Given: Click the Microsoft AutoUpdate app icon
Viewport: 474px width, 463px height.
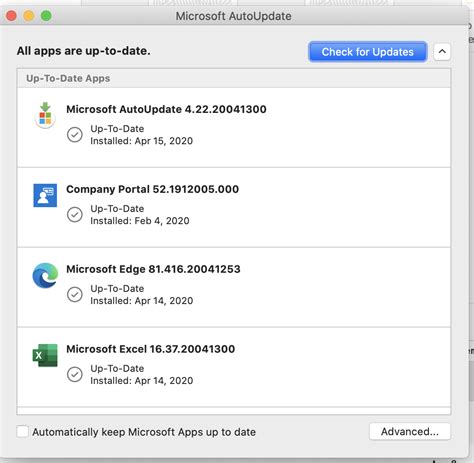Looking at the screenshot, I should (45, 116).
